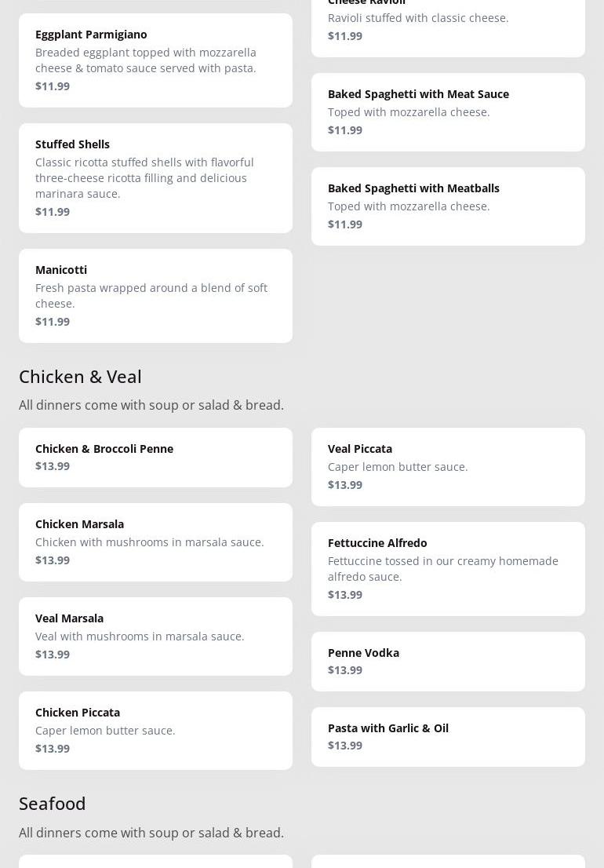Choose Fettuccine Alfredo from the menu
The image size is (604, 868).
[448, 569]
